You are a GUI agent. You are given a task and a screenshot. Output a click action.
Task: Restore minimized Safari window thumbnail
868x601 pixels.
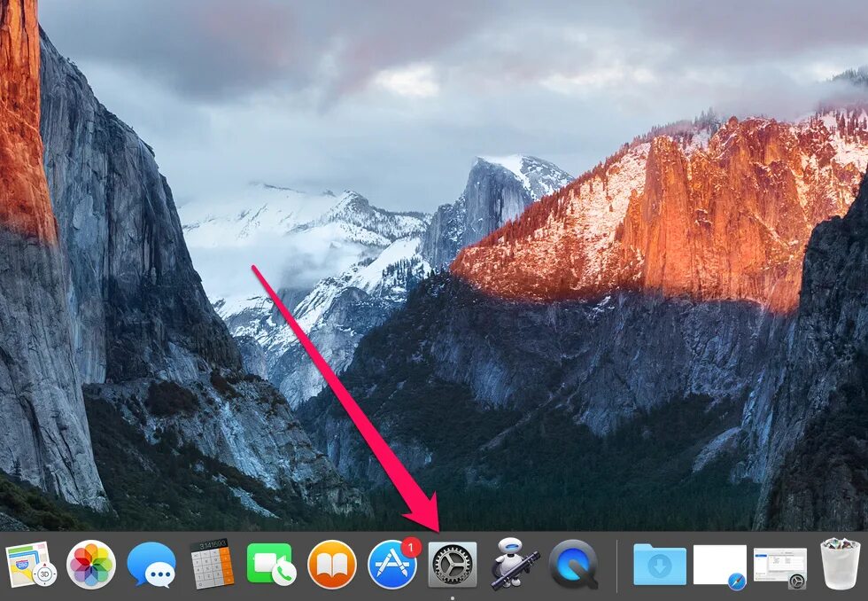pyautogui.click(x=720, y=566)
